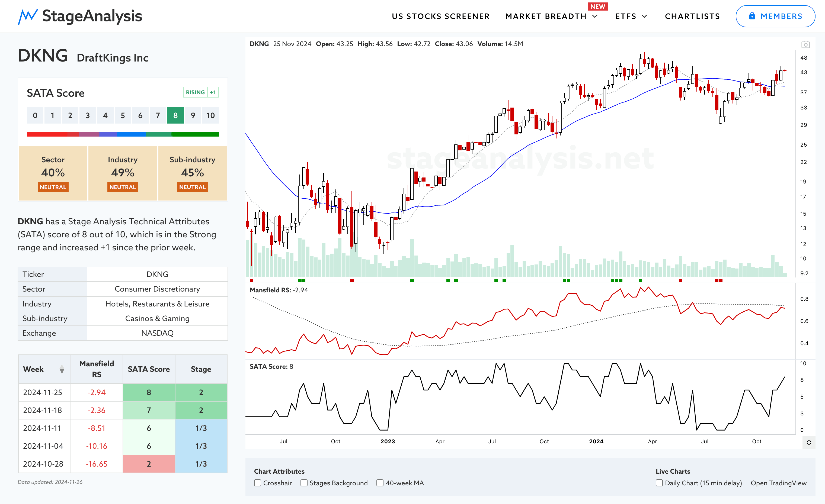Open the Market Breadth menu item
825x504 pixels.
click(546, 16)
